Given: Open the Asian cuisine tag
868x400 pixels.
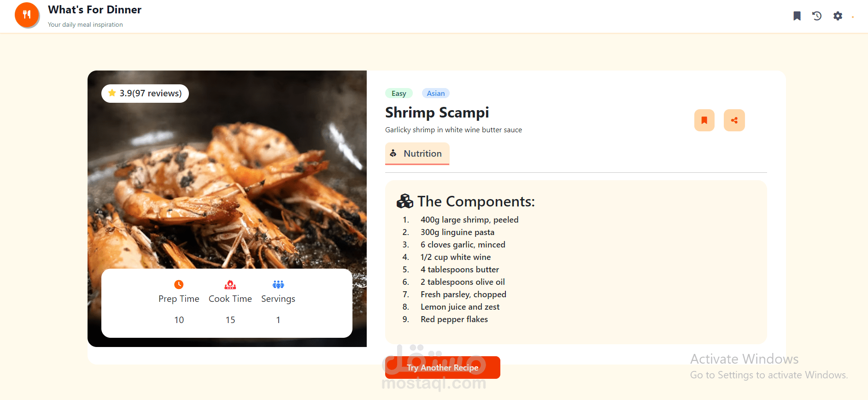Looking at the screenshot, I should [435, 93].
